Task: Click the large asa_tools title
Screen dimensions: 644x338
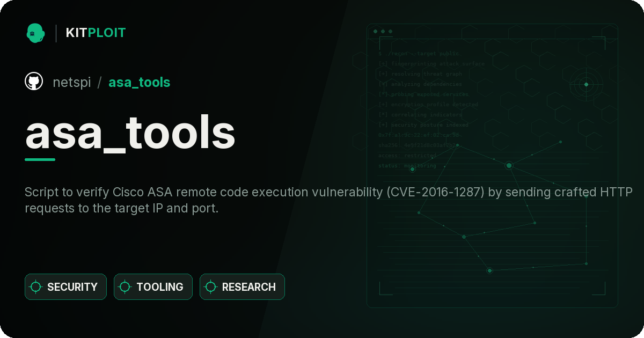Action: click(x=130, y=133)
